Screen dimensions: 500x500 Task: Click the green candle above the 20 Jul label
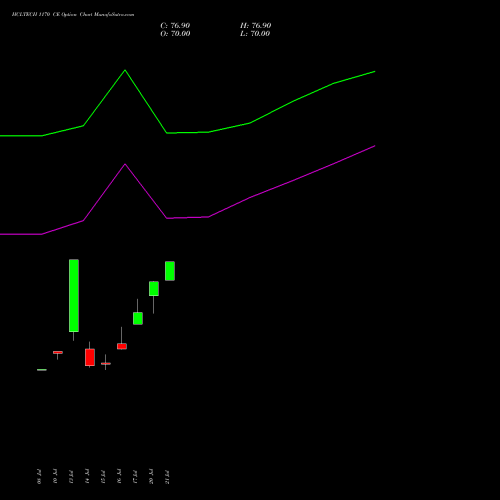pos(154,288)
